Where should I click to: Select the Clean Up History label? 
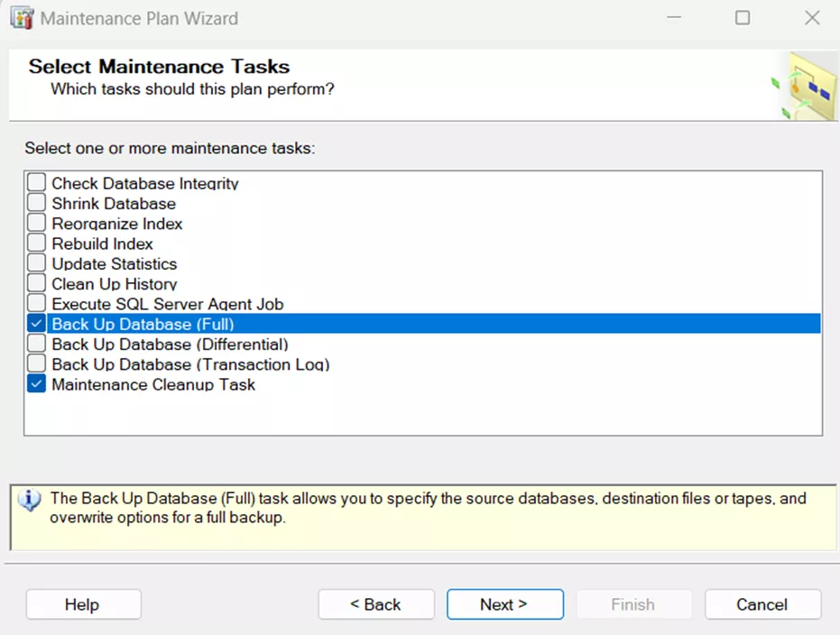point(114,284)
